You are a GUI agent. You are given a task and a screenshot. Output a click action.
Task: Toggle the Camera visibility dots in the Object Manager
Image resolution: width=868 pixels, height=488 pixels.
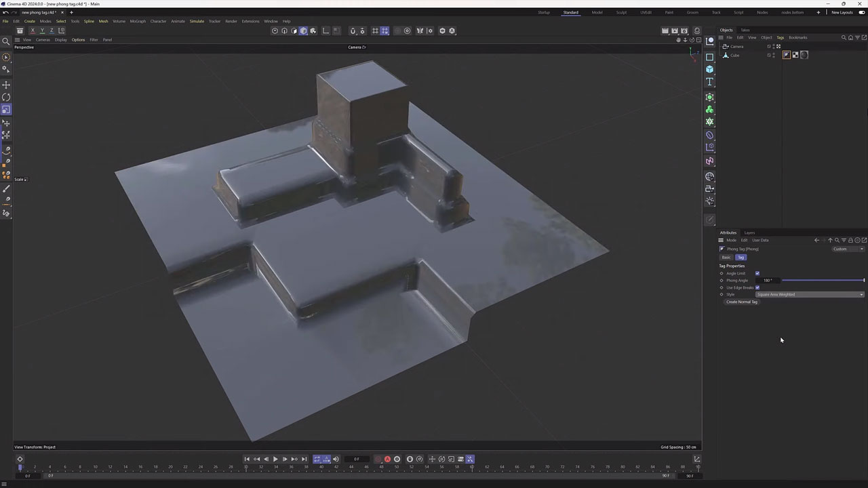click(x=774, y=46)
